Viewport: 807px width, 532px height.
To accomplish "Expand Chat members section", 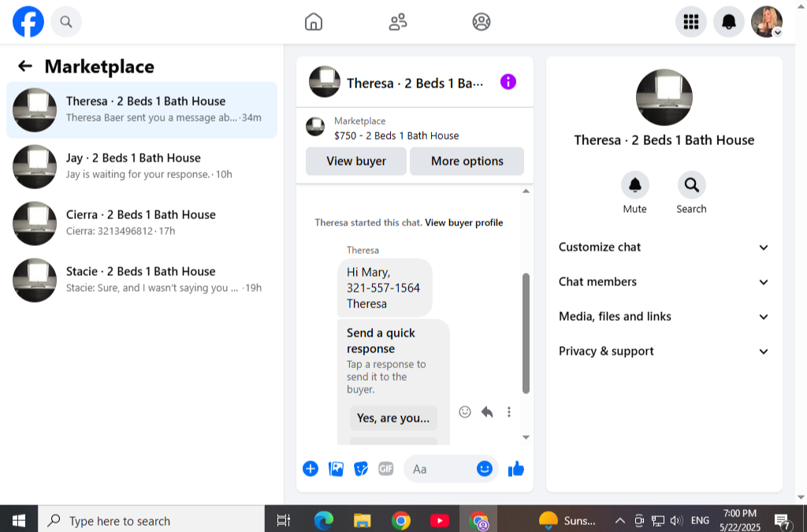I will (x=664, y=282).
